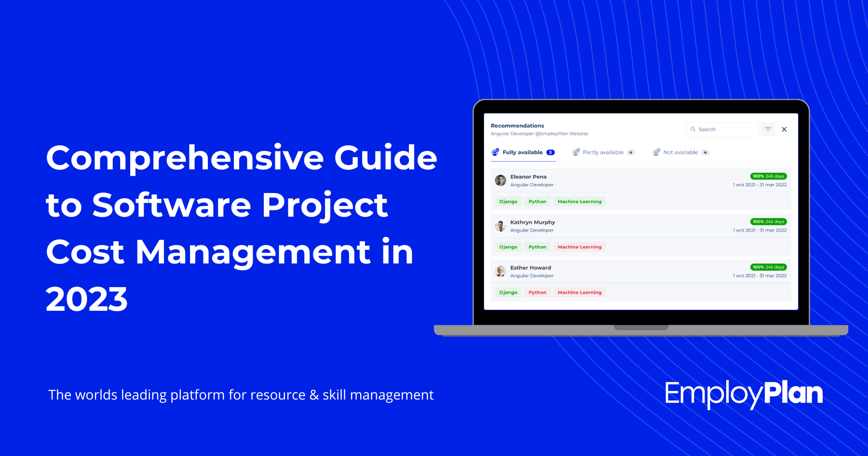Image resolution: width=868 pixels, height=456 pixels.
Task: Click Eleanor Pena's Machine Learning tag
Action: coord(580,202)
